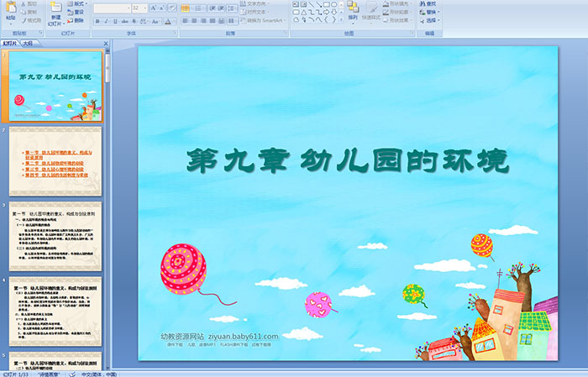Select slide 3 thumbnail in pane
Screen dimensions: 588x377
click(x=55, y=237)
